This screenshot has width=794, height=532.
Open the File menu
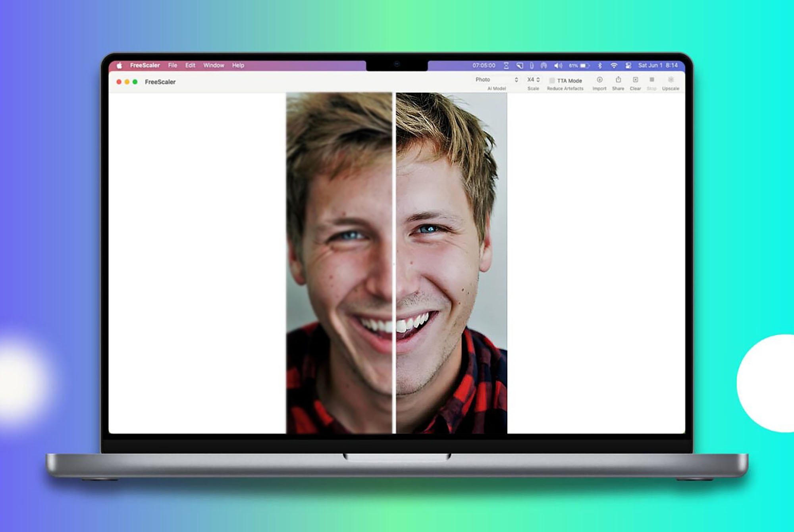click(172, 66)
